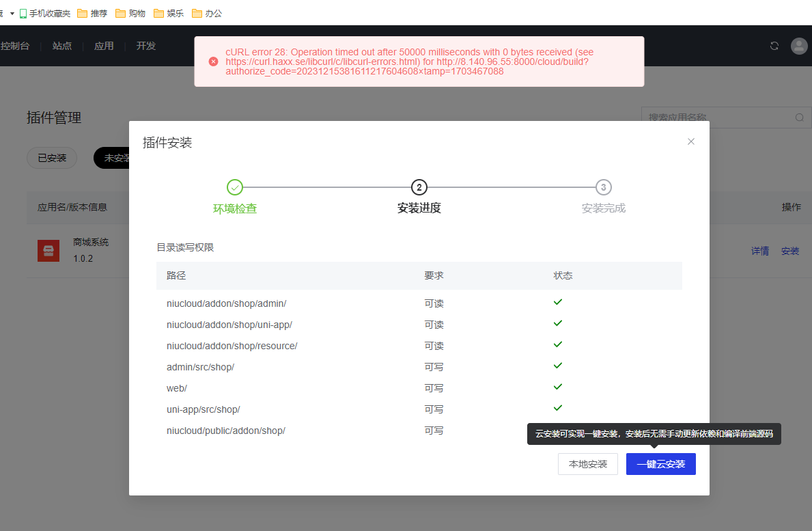Click the 环境检查 completed step checkmark
This screenshot has height=531, width=812.
point(234,187)
